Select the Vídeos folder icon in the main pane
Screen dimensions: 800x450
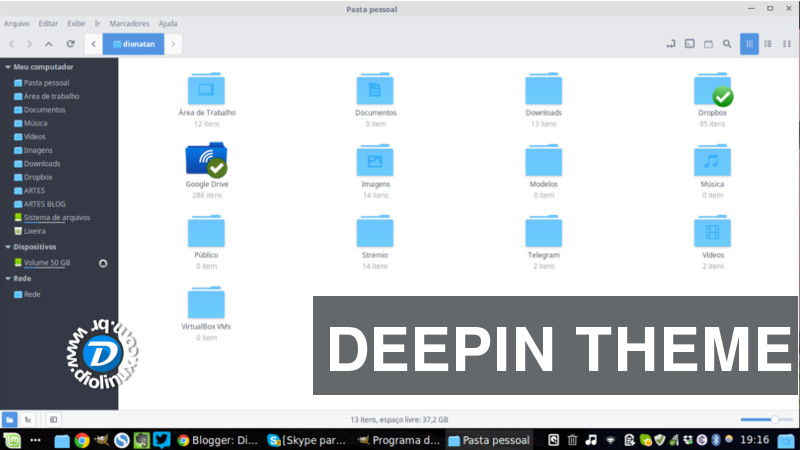713,231
